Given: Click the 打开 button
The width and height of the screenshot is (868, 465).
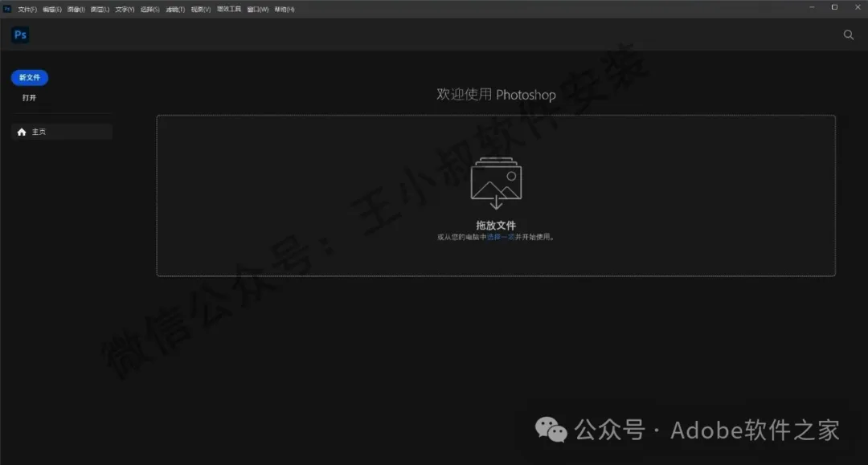Looking at the screenshot, I should point(30,98).
